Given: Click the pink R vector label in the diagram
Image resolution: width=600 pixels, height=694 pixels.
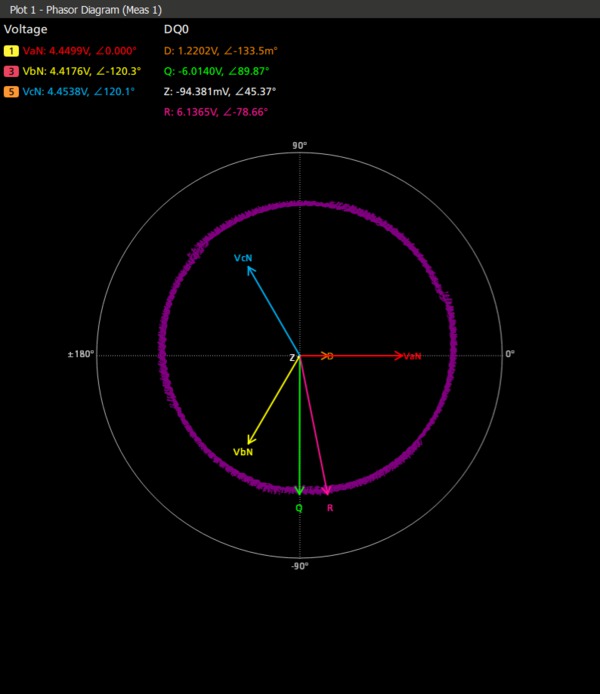Looking at the screenshot, I should coord(330,508).
